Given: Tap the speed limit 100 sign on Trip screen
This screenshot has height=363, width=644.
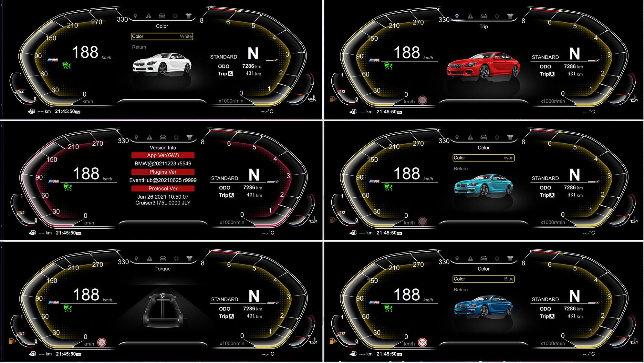Looking at the screenshot, I should [x=422, y=100].
